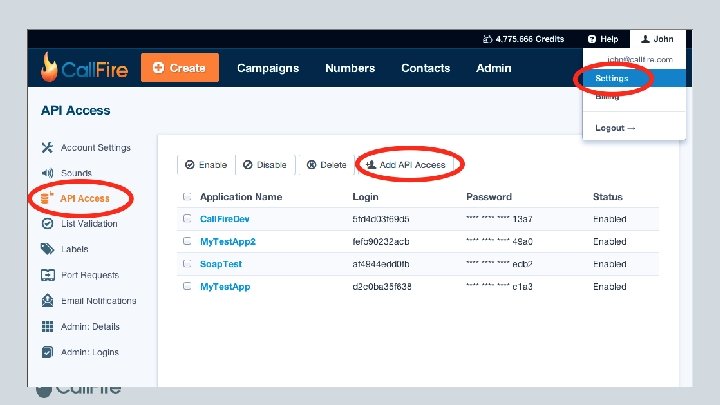Image resolution: width=720 pixels, height=405 pixels.
Task: Open the MyTestApp application link
Action: [x=225, y=287]
